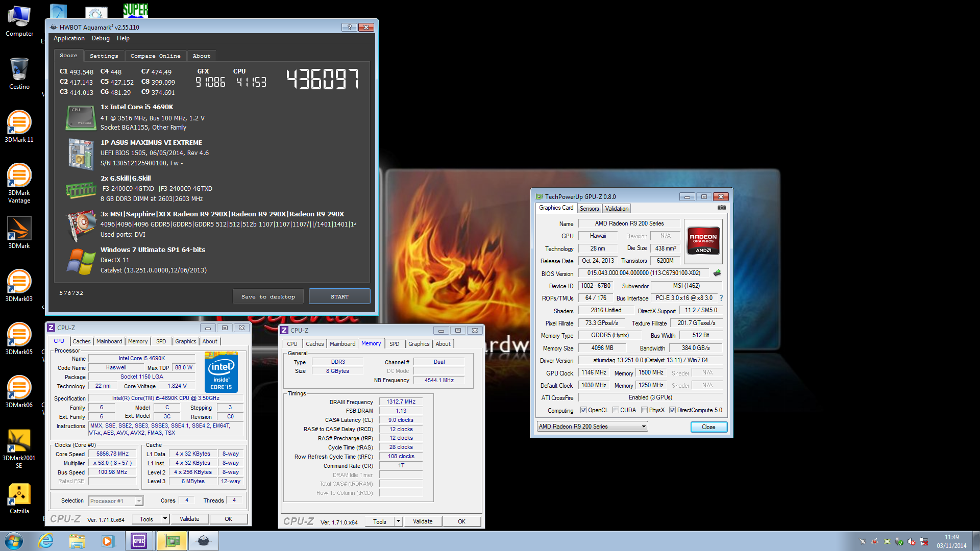Click the Core Speed 5856.78 MHz field
Image resolution: width=980 pixels, height=551 pixels.
tap(112, 454)
